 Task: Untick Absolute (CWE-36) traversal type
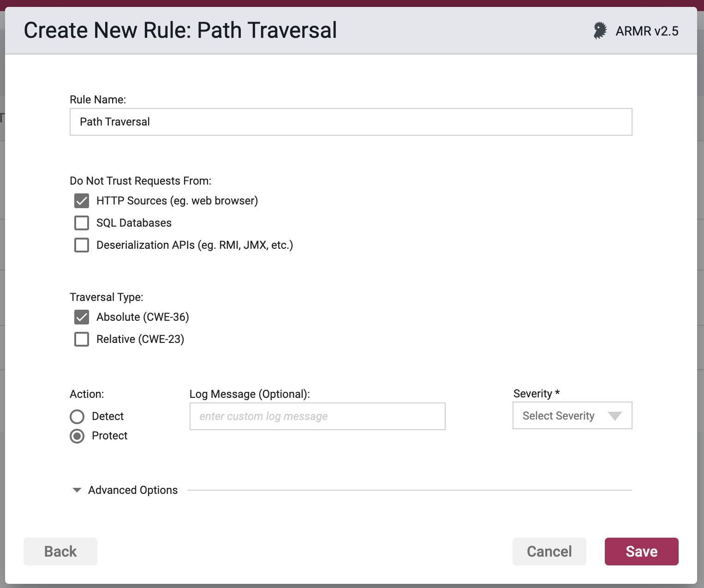tap(82, 317)
